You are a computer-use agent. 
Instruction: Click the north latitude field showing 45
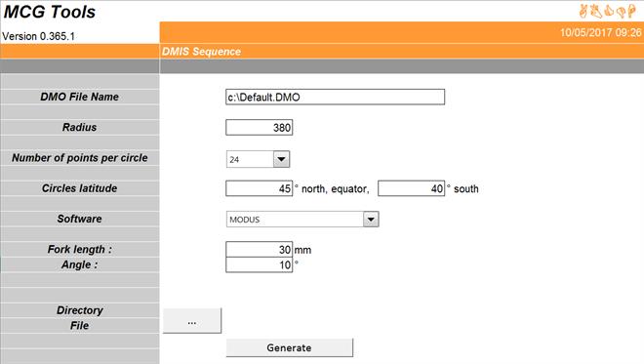260,188
